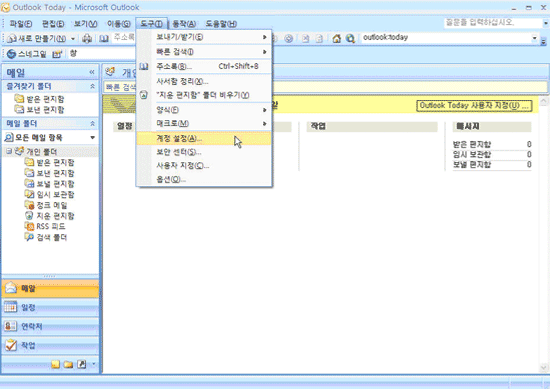Open the address book icon next to 주소록 search box

pyautogui.click(x=104, y=38)
